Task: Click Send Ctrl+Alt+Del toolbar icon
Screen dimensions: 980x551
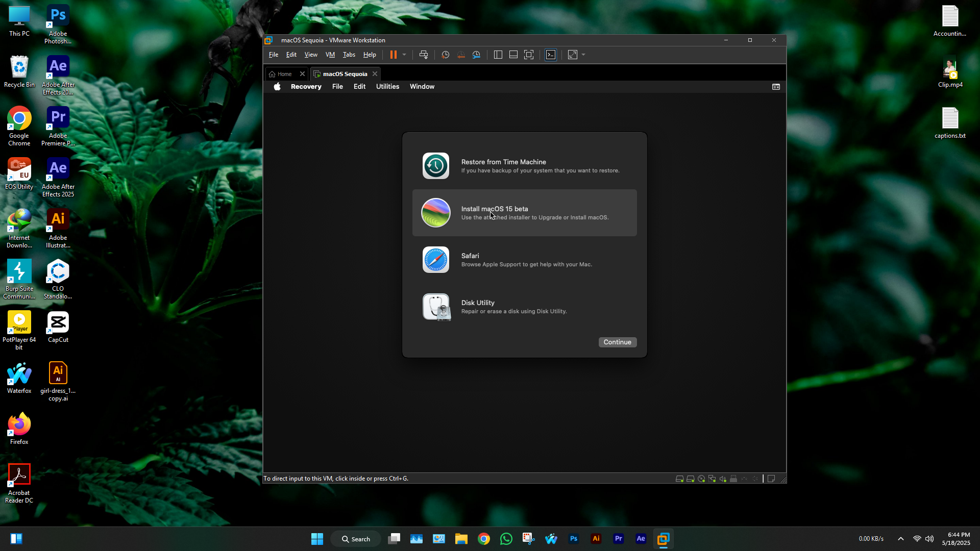Action: pyautogui.click(x=424, y=55)
